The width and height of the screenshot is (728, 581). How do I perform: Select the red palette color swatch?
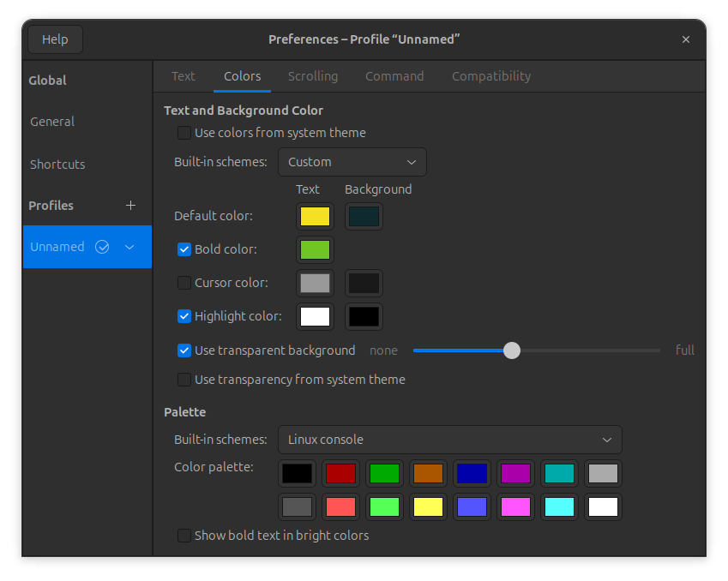(x=340, y=473)
